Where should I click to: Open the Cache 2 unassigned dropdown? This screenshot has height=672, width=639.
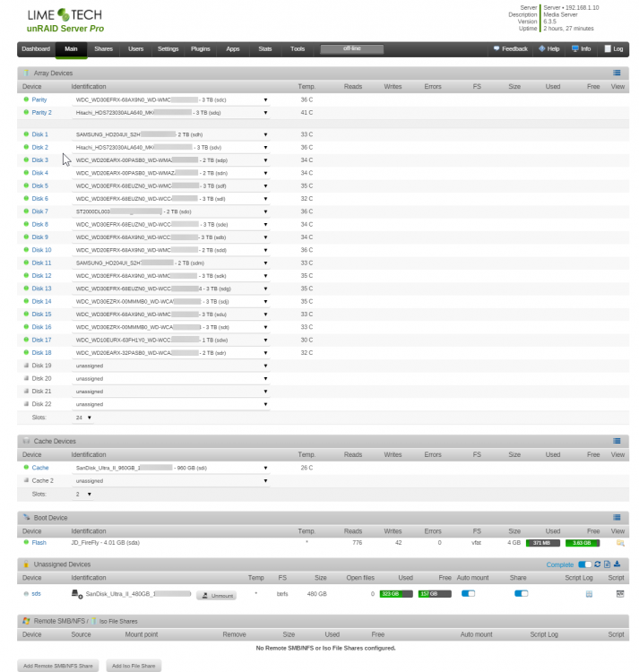[171, 481]
